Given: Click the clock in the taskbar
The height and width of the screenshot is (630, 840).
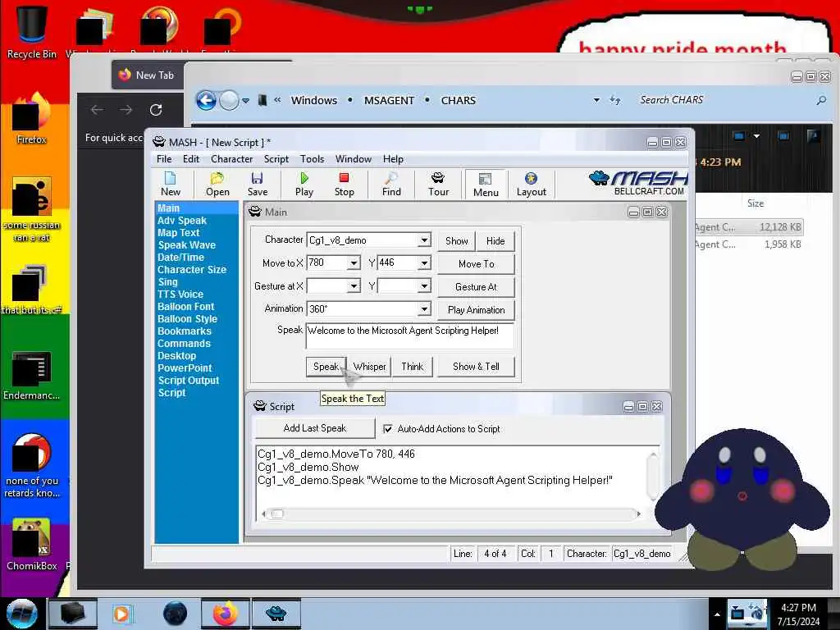Looking at the screenshot, I should click(x=798, y=614).
